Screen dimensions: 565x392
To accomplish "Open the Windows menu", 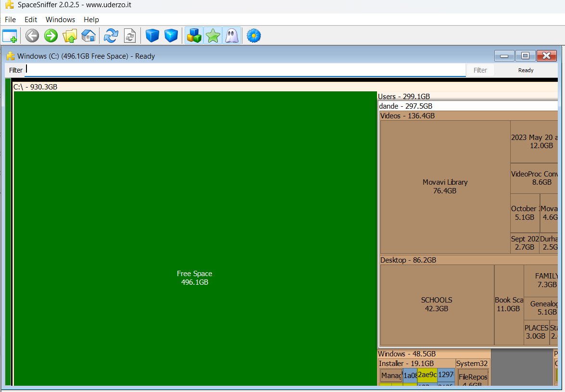I will point(60,20).
